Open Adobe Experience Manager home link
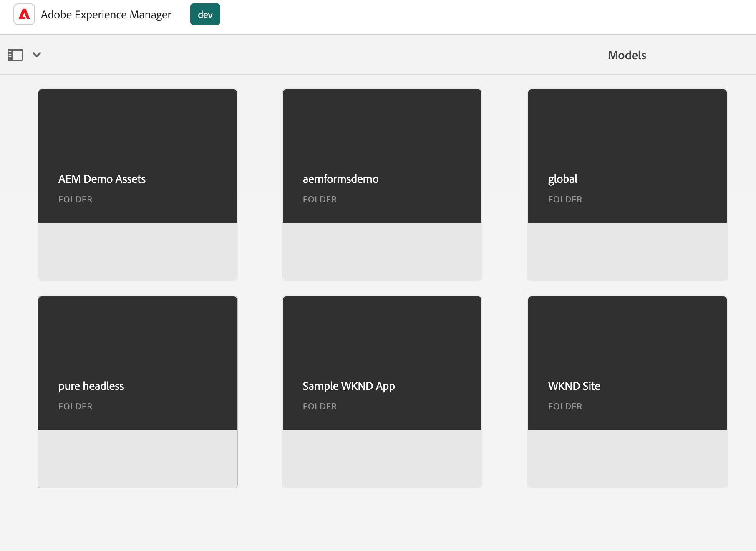The height and width of the screenshot is (551, 756). click(106, 15)
